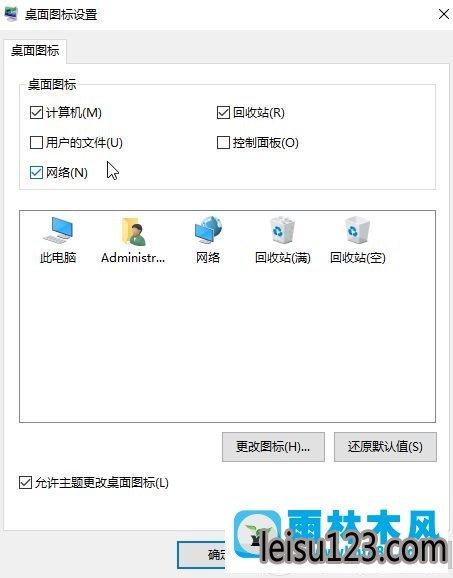This screenshot has width=453, height=578.
Task: Uncheck the 网络(N) checkbox
Action: [x=36, y=172]
